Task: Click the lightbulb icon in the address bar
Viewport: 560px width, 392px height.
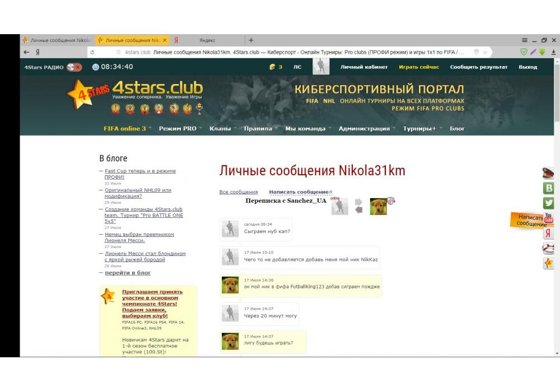Action: pos(476,52)
